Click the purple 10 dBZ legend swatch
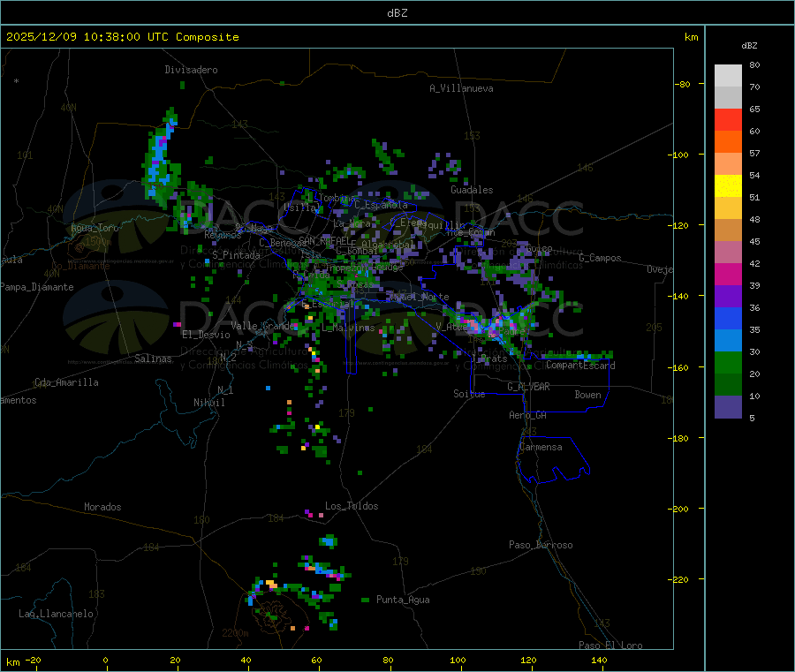Image resolution: width=795 pixels, height=672 pixels. click(x=728, y=406)
